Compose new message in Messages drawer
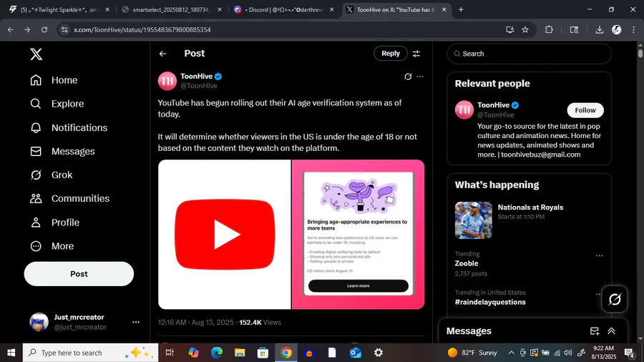Image resolution: width=644 pixels, height=362 pixels. (x=595, y=331)
